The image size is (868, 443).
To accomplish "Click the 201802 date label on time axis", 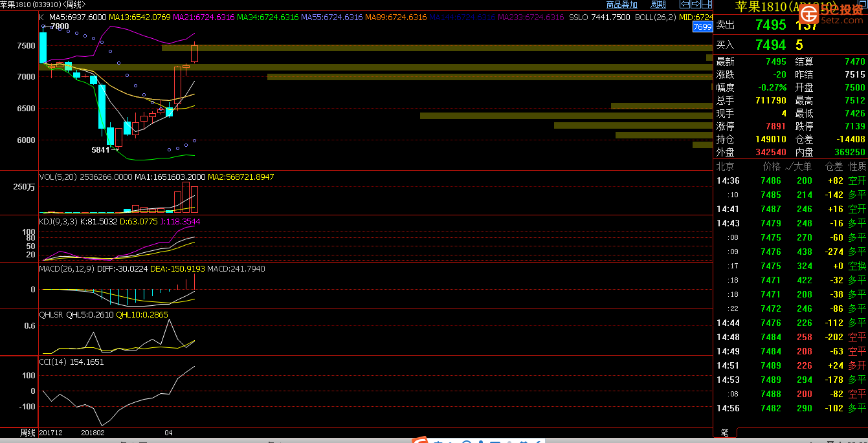I will [93, 432].
